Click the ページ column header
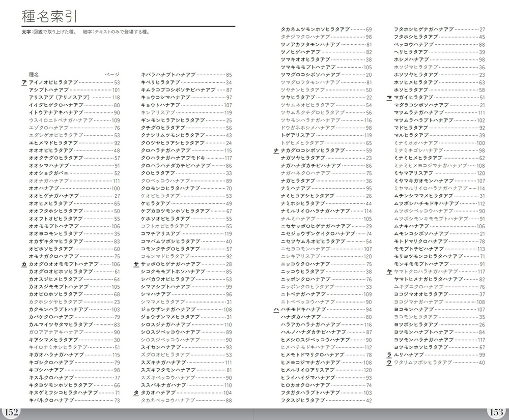509x420 pixels. click(x=112, y=74)
